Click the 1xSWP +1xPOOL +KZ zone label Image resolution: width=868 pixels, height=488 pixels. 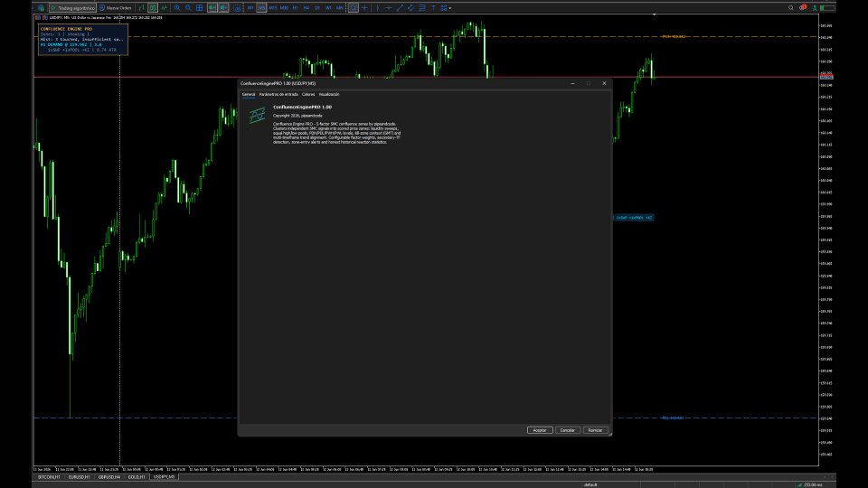click(634, 218)
